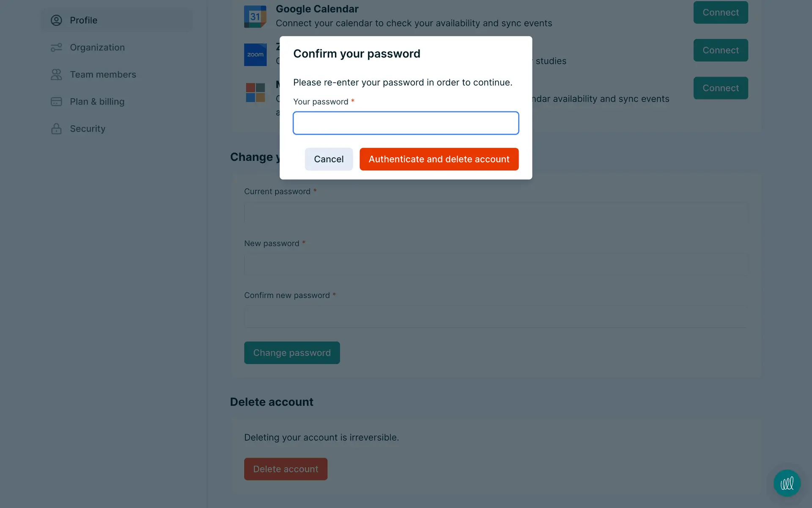Focus the Your password field
Viewport: 812px width, 508px height.
click(x=406, y=123)
